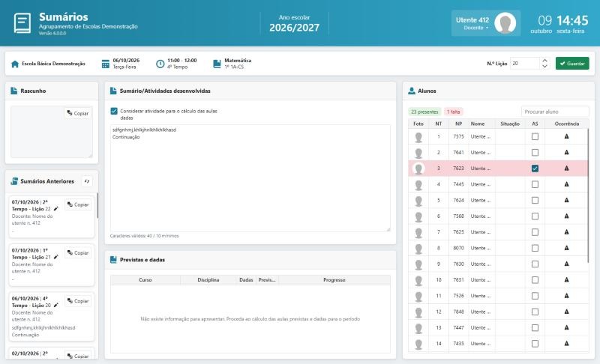Open occurrence warning icon for student 7624
The width and height of the screenshot is (600, 364).
point(567,200)
